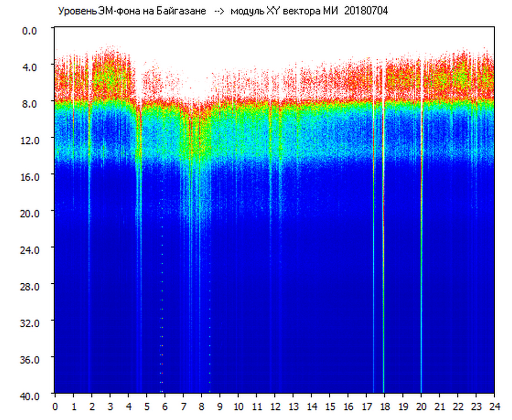512x420 pixels.
Task: Click hour 18 label on time axis
Action: point(384,406)
